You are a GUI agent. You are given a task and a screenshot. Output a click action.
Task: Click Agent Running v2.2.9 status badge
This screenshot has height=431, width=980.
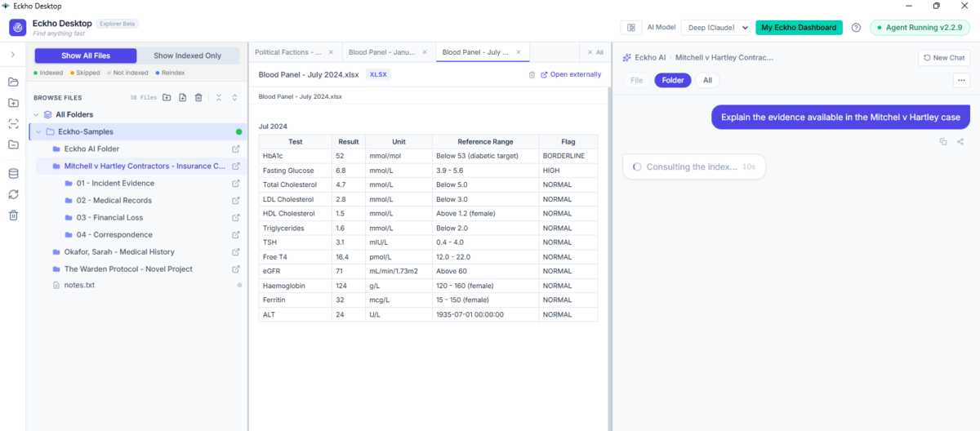click(920, 28)
